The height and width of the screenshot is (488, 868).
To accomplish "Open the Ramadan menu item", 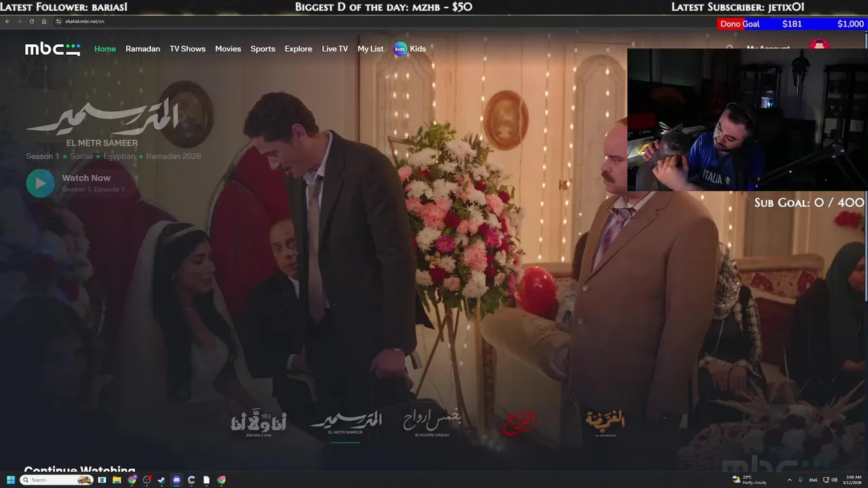I will click(143, 49).
